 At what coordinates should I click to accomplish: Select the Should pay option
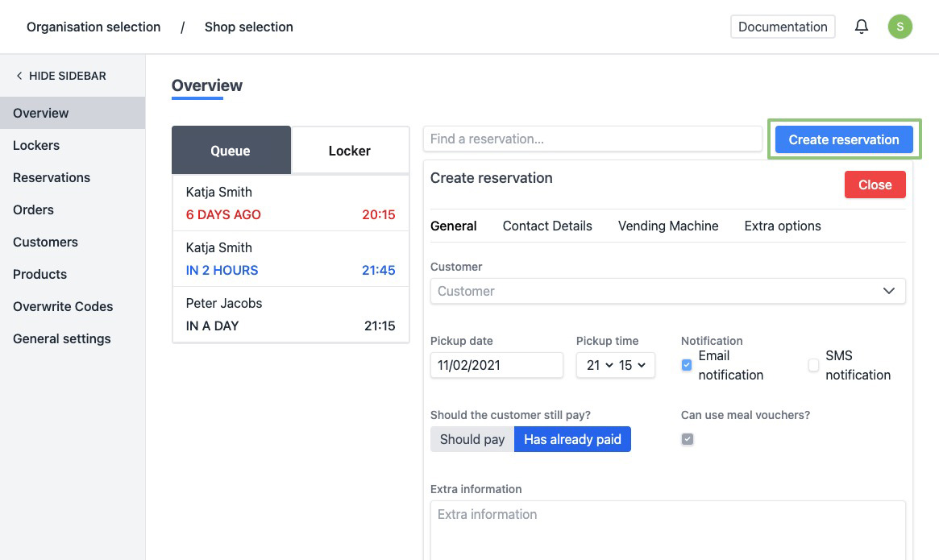[x=472, y=439]
